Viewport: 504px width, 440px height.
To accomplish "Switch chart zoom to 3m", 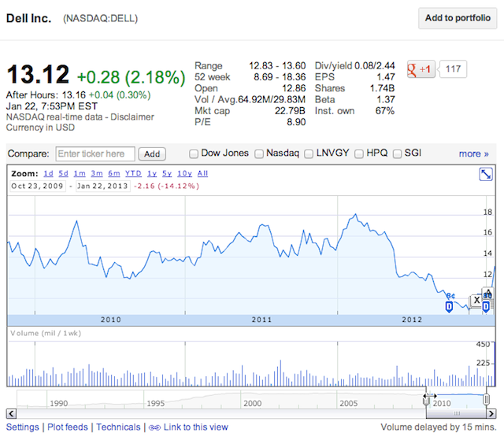I will pos(97,173).
